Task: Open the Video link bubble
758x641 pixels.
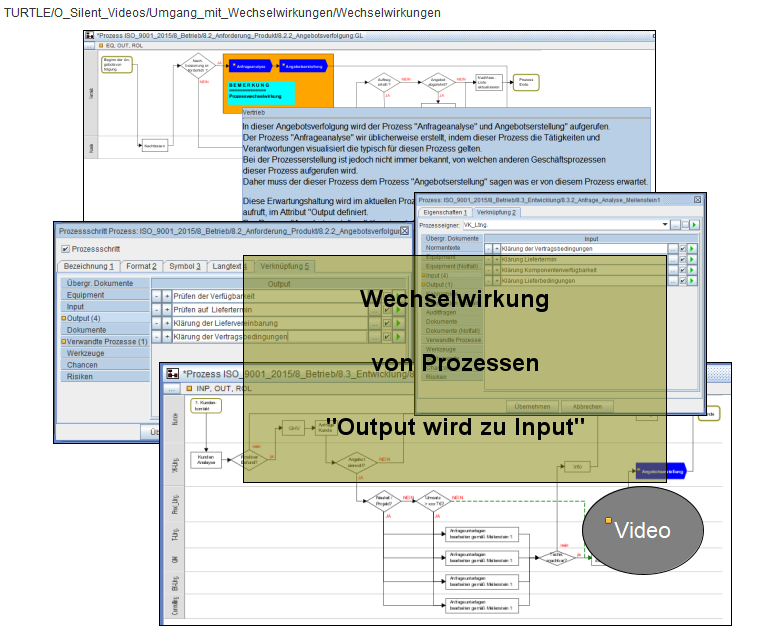Action: (x=642, y=530)
